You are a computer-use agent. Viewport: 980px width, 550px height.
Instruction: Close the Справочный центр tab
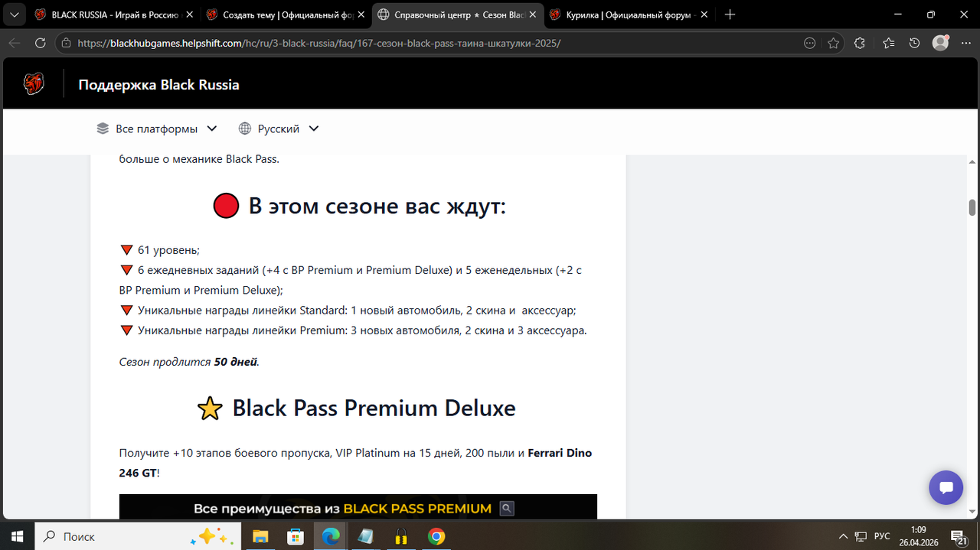coord(532,15)
